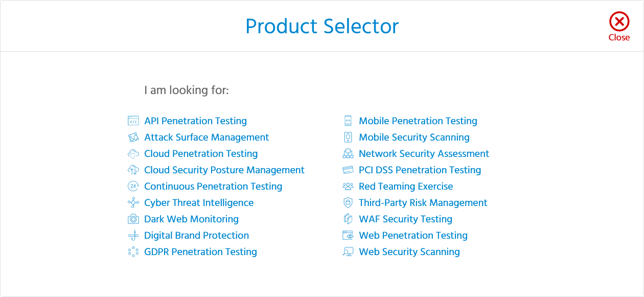
Task: Click the red Close text label
Action: coord(619,37)
